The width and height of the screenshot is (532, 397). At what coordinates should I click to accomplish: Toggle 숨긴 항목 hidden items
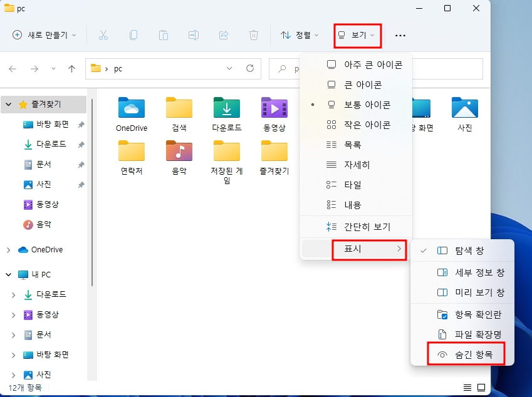pos(462,354)
